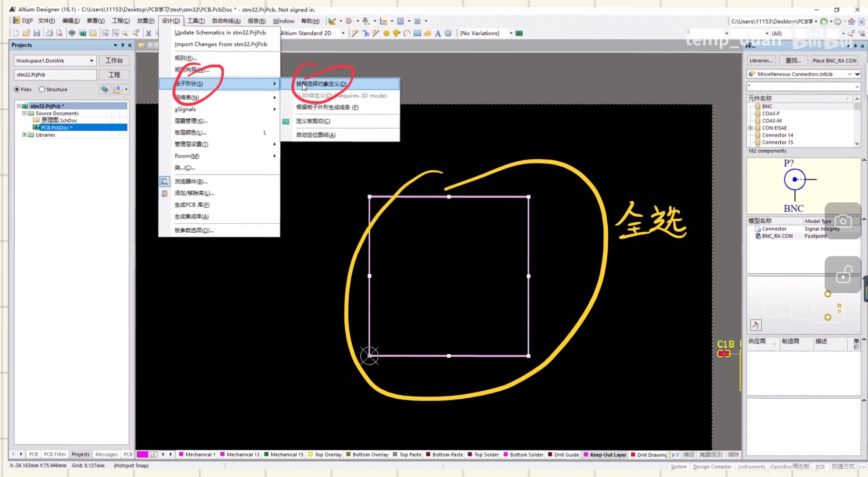Click the 清除 clear button in status area
Viewport: 868px width, 477px height.
tap(733, 455)
